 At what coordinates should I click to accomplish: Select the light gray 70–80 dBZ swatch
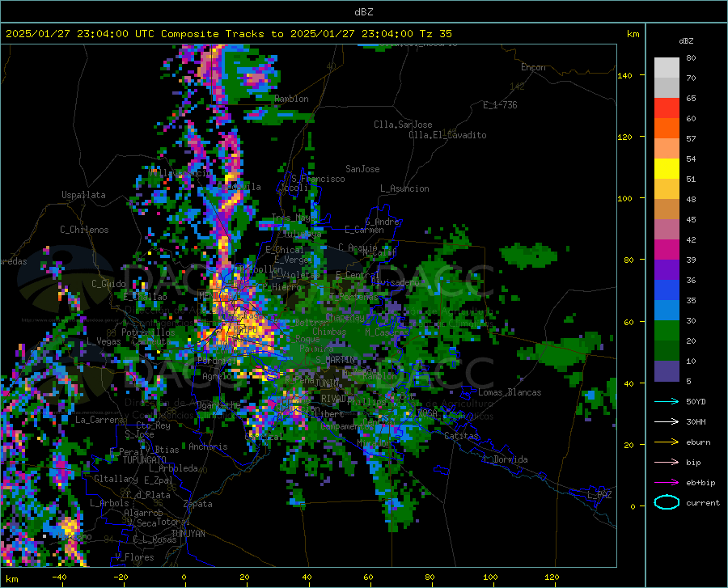(x=667, y=68)
